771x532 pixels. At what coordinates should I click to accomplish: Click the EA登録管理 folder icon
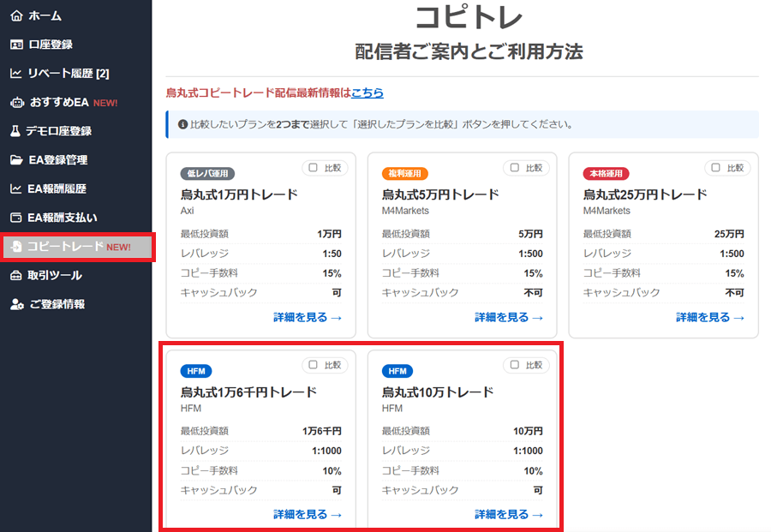[x=16, y=160]
